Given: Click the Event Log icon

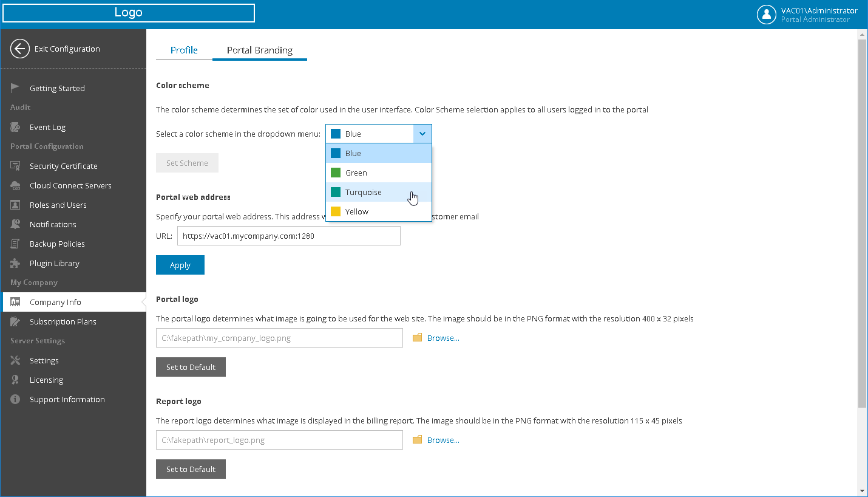Looking at the screenshot, I should tap(16, 127).
